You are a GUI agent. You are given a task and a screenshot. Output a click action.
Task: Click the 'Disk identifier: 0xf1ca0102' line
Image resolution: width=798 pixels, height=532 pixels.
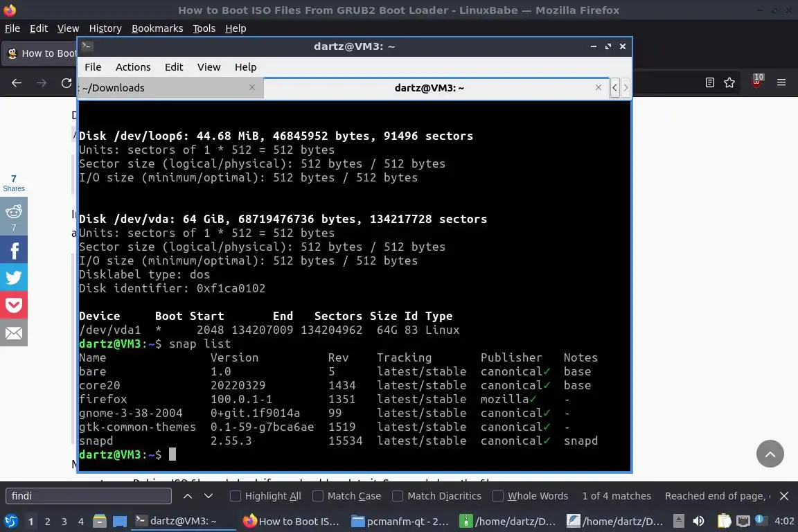click(172, 288)
